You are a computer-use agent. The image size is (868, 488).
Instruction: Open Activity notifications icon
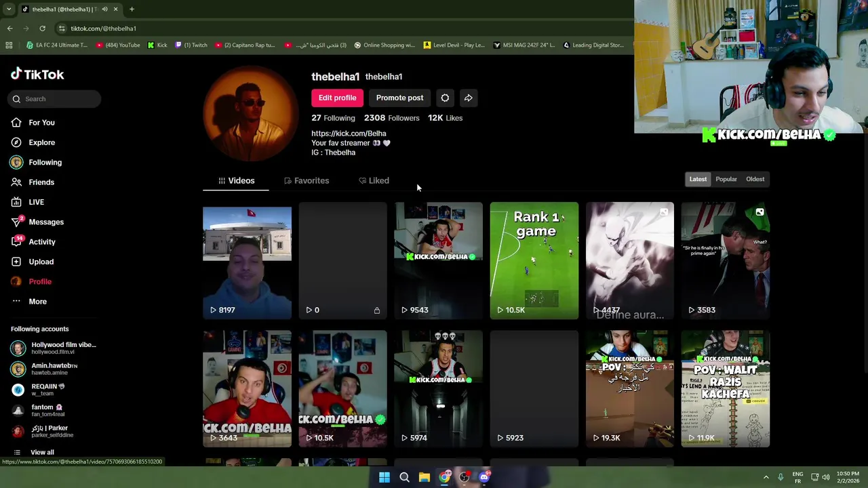pyautogui.click(x=17, y=241)
